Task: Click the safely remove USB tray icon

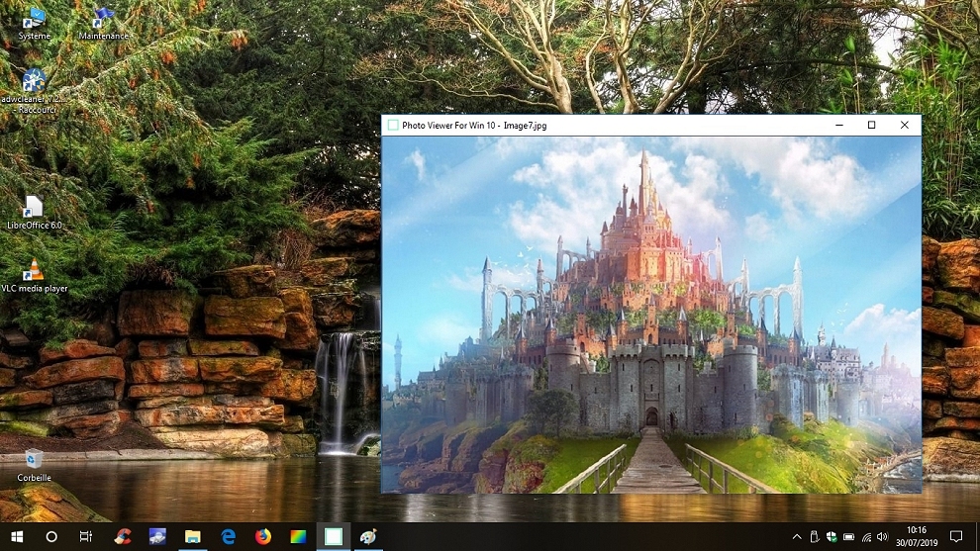Action: point(814,536)
